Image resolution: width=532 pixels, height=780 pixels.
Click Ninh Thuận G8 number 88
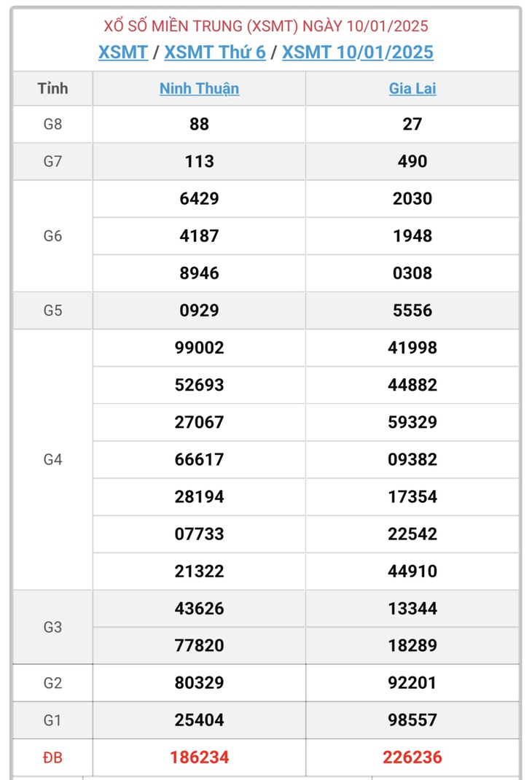[200, 124]
